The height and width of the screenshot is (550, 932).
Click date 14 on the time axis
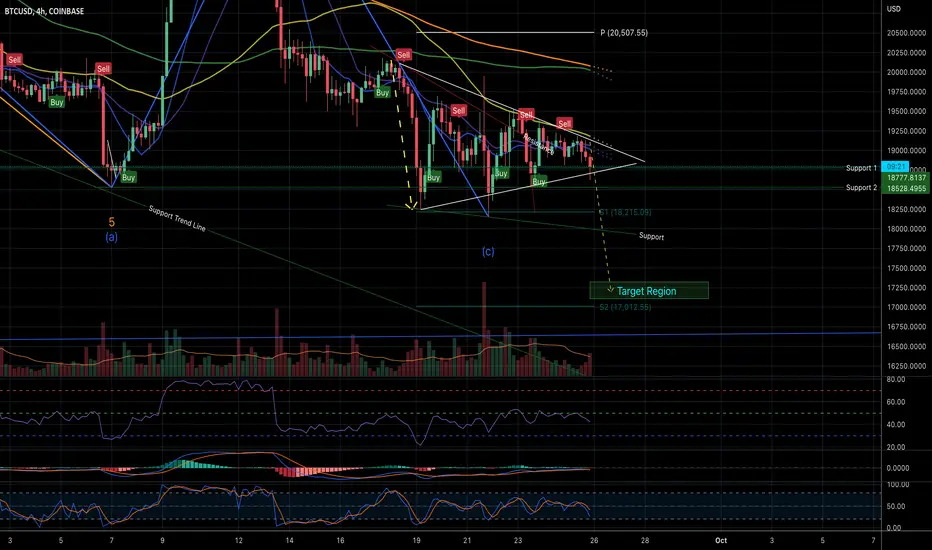[x=289, y=540]
